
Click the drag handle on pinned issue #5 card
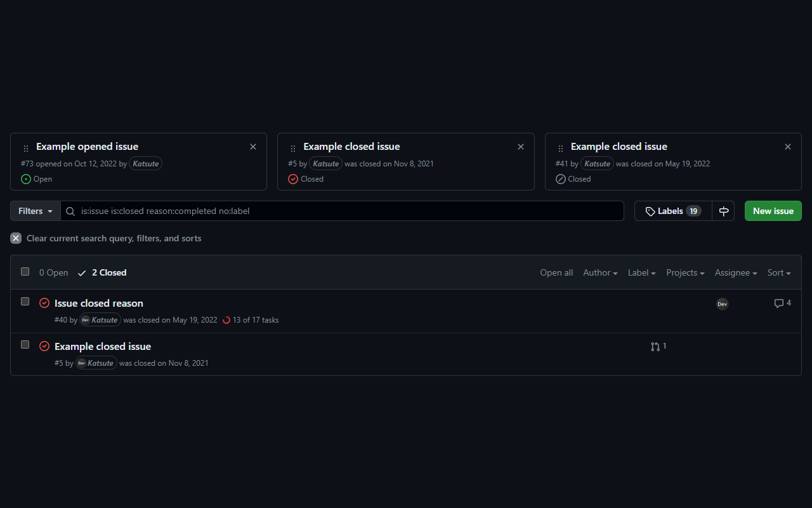293,149
